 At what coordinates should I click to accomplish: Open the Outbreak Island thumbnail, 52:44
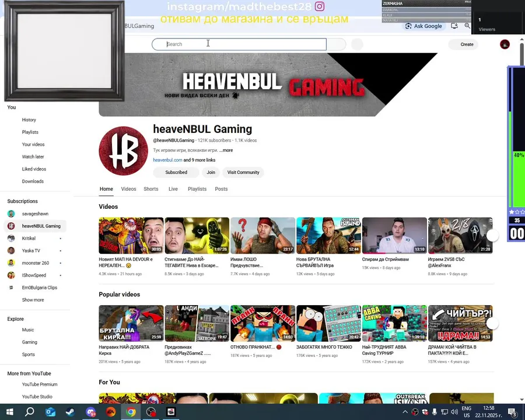pos(328,236)
